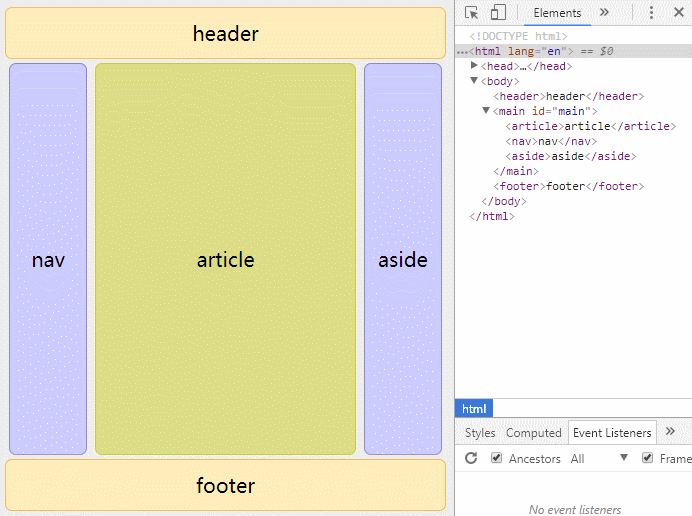This screenshot has width=692, height=516.
Task: Toggle the Framework listeners checkbox
Action: click(648, 459)
